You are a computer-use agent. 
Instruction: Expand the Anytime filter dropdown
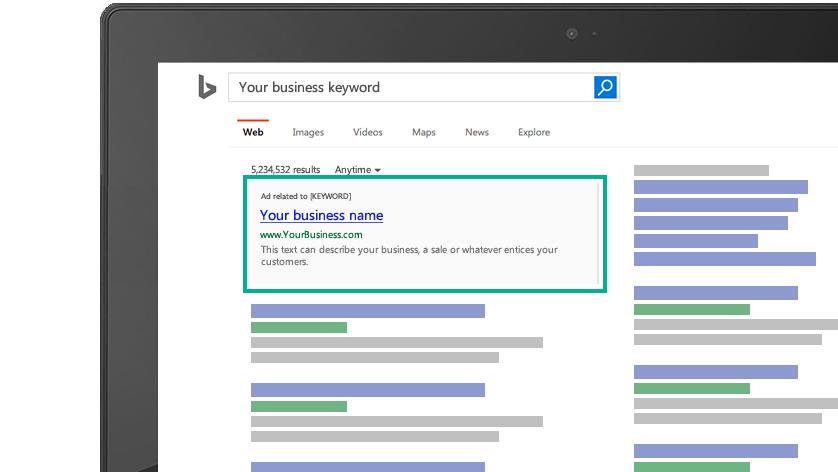(x=358, y=170)
